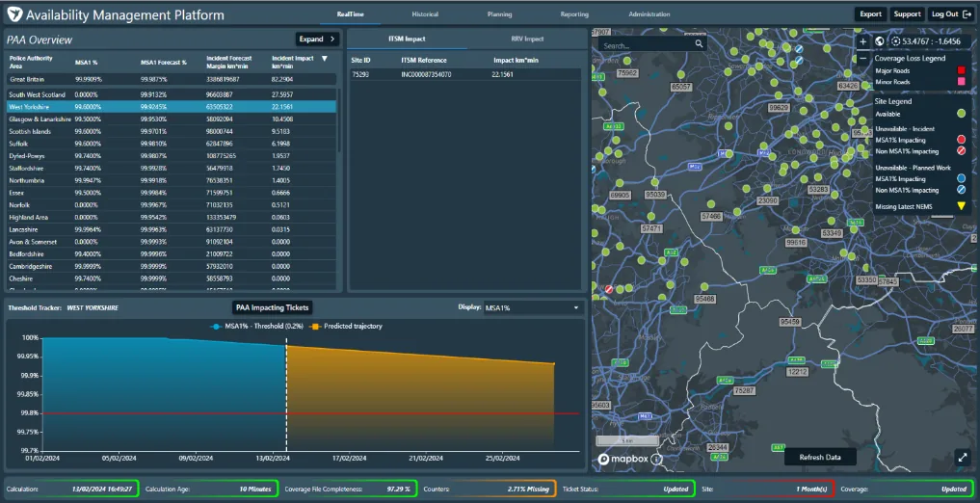Select the Northumbria row
The height and width of the screenshot is (503, 980).
tap(172, 180)
